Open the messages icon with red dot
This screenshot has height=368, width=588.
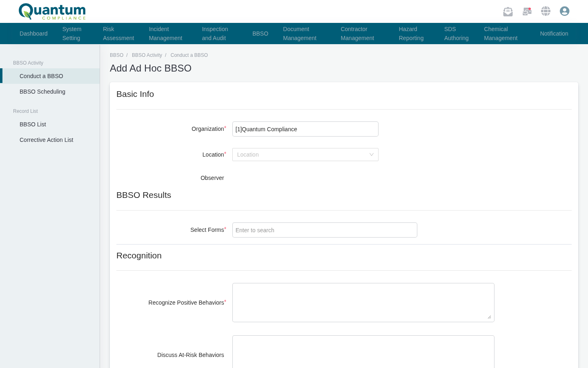[x=527, y=11]
